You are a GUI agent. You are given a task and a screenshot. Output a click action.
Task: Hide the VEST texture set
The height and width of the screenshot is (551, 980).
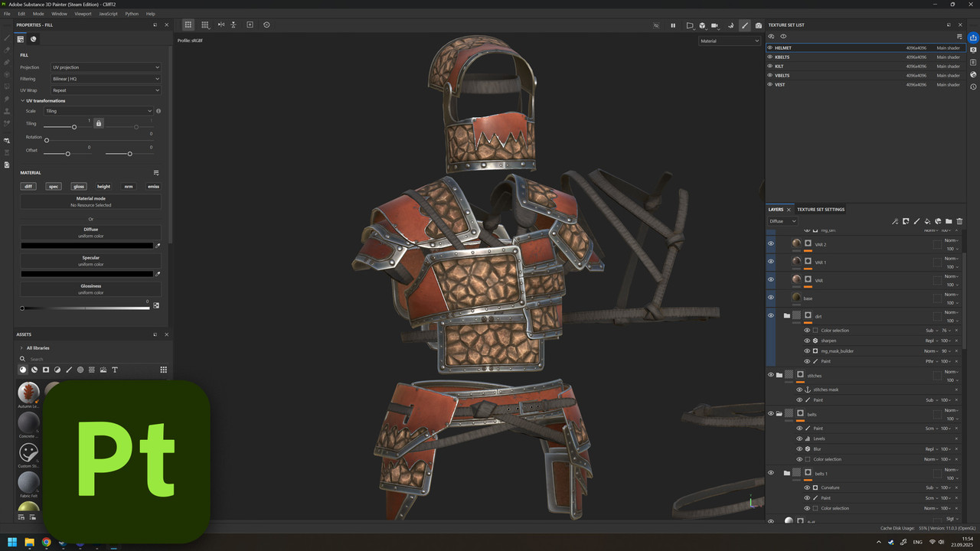(770, 84)
